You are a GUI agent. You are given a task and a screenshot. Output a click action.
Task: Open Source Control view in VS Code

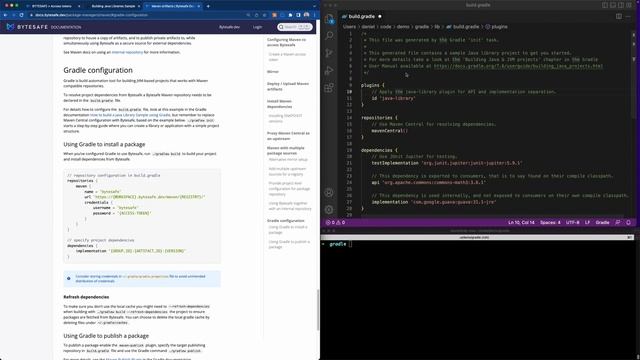click(329, 53)
